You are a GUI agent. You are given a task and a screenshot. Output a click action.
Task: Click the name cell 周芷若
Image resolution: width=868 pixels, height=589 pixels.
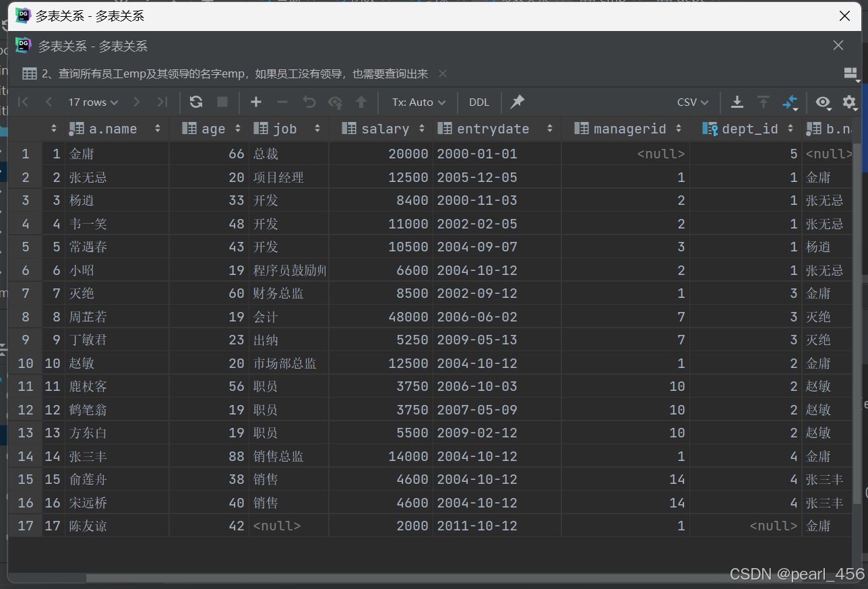[x=117, y=317]
